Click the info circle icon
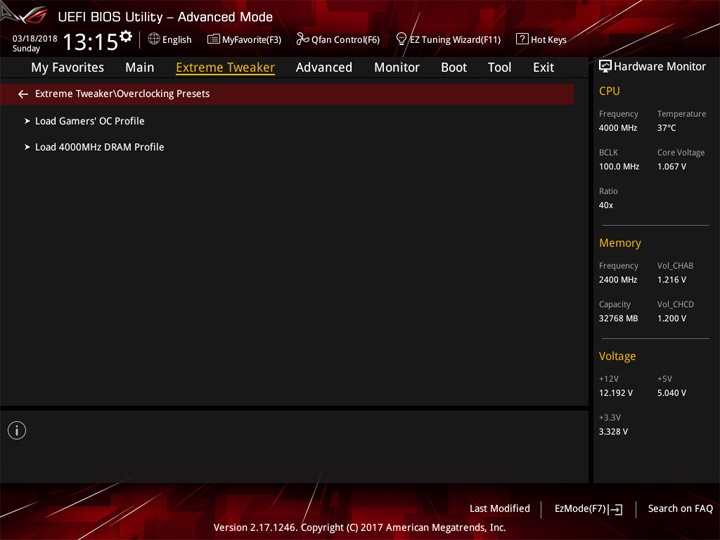The image size is (720, 540). tap(17, 430)
